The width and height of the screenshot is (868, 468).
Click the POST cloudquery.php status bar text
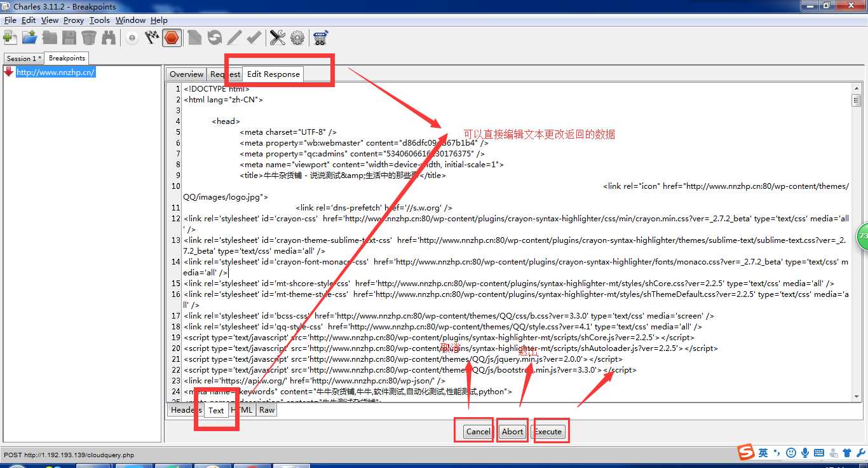click(x=69, y=455)
